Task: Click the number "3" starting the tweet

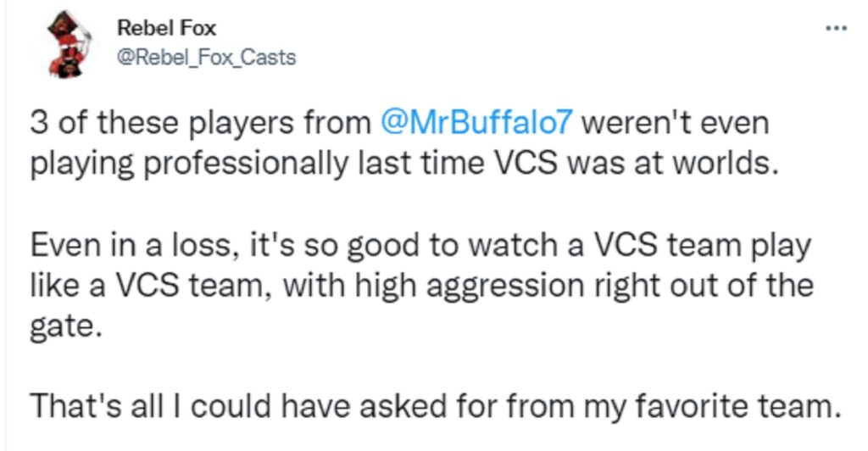Action: [39, 124]
